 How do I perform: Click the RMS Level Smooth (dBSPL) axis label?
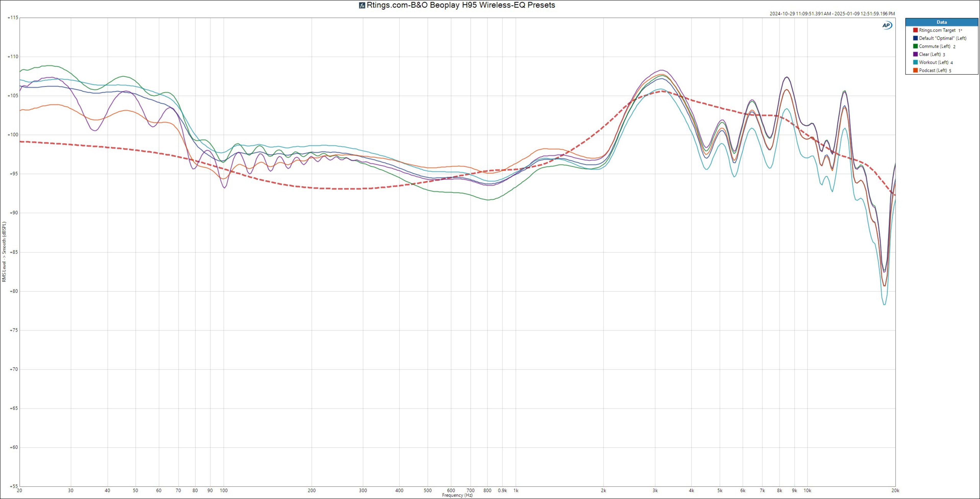(4, 252)
